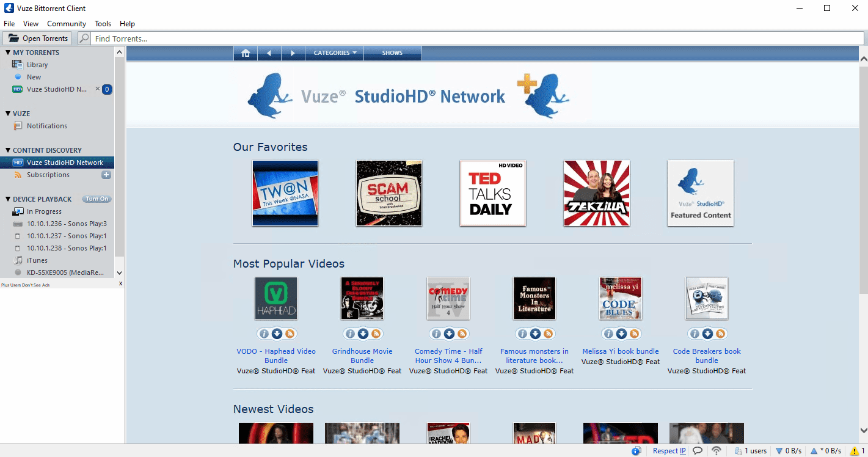Go to the StudioHD home page icon
The width and height of the screenshot is (868, 457).
(246, 53)
